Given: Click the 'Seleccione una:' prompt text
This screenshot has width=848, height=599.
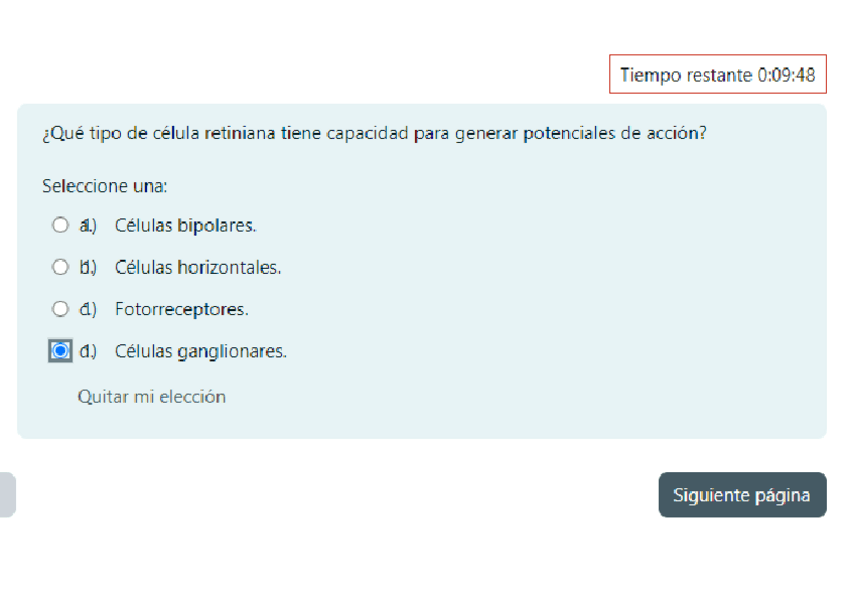Looking at the screenshot, I should tap(105, 186).
